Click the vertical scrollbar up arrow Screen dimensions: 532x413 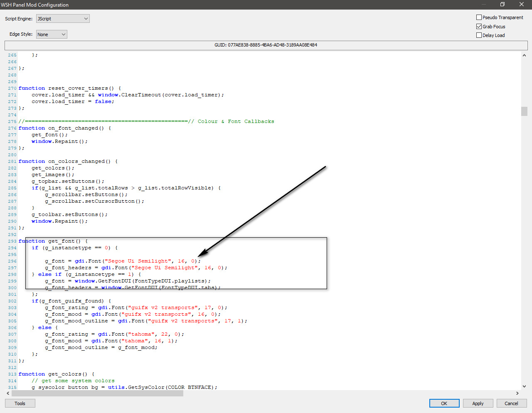pos(524,55)
